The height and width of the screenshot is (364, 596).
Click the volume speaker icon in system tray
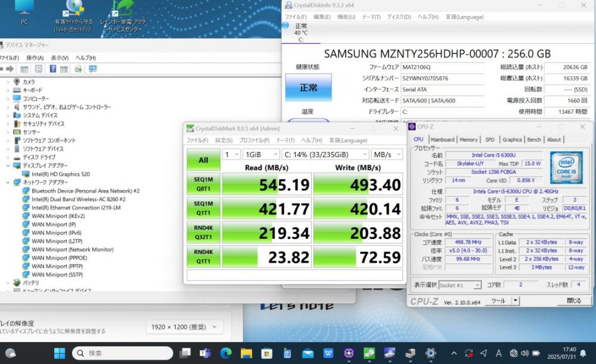tap(525, 353)
